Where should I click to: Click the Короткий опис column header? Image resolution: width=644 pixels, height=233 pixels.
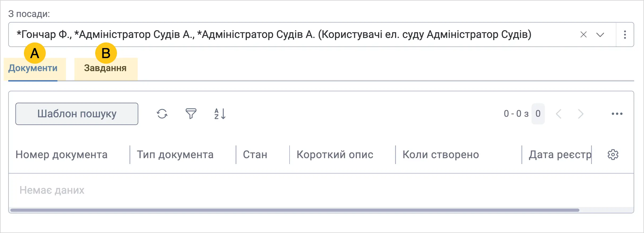335,155
